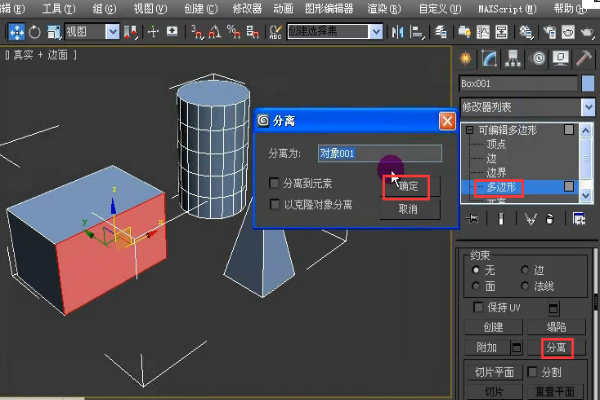
Task: Click the 附加 button
Action: pos(487,348)
